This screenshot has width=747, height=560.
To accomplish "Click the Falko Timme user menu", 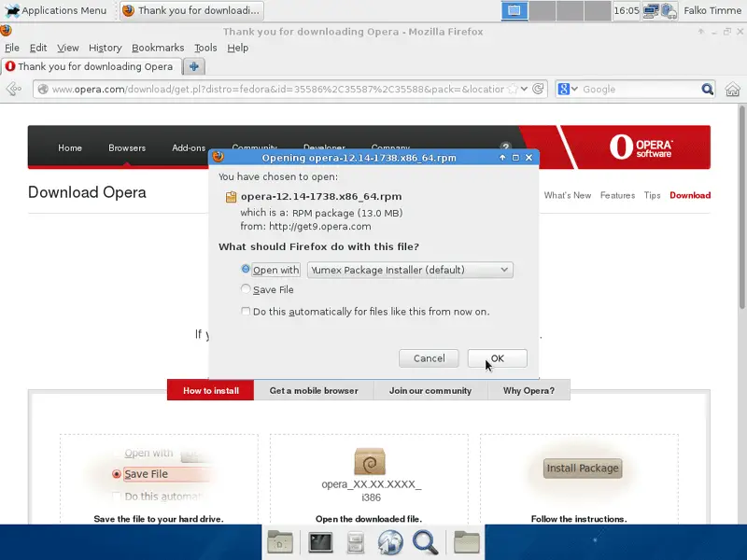I will [712, 10].
